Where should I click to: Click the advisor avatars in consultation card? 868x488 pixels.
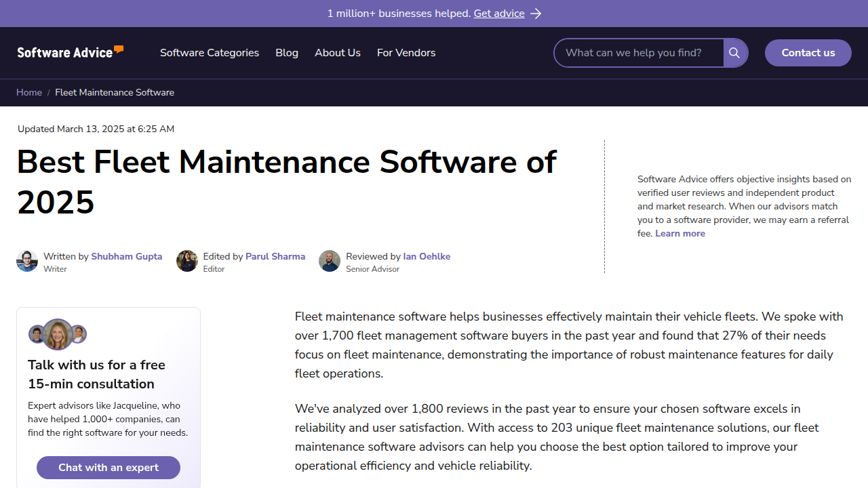coord(58,334)
